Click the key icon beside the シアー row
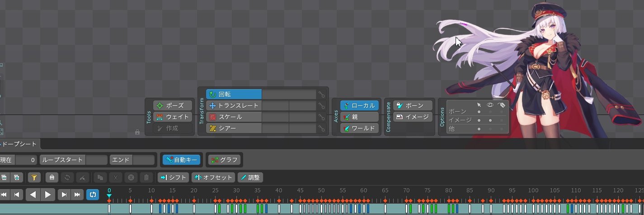The width and height of the screenshot is (644, 215). click(x=321, y=129)
